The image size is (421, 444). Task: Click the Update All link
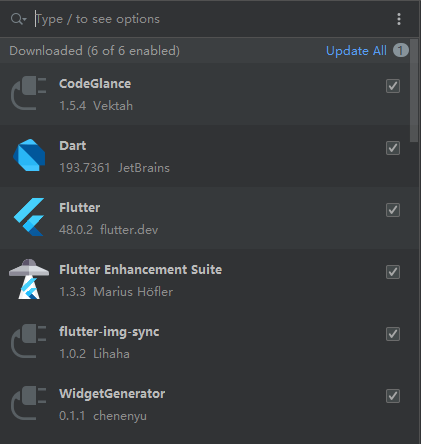pos(356,51)
